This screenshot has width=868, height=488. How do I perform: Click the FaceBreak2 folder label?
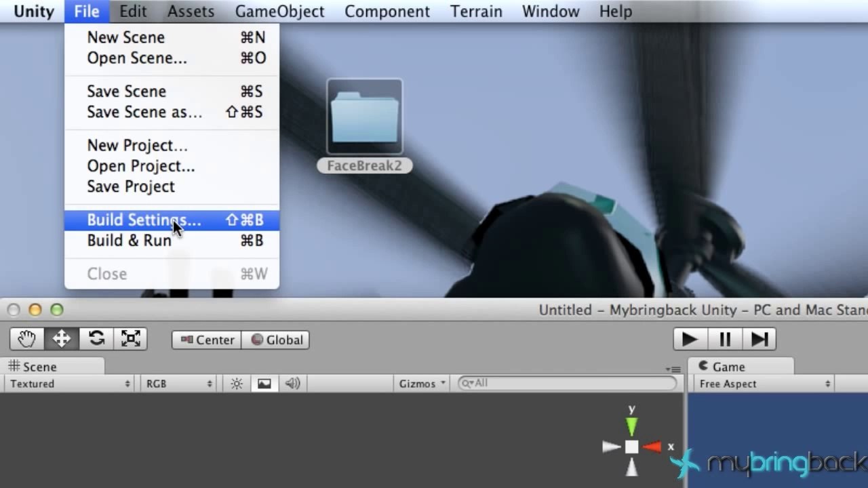pos(365,166)
